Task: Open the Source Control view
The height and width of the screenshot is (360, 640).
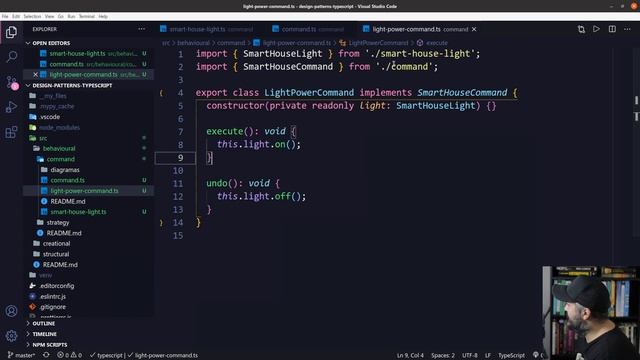Action: (x=11, y=82)
